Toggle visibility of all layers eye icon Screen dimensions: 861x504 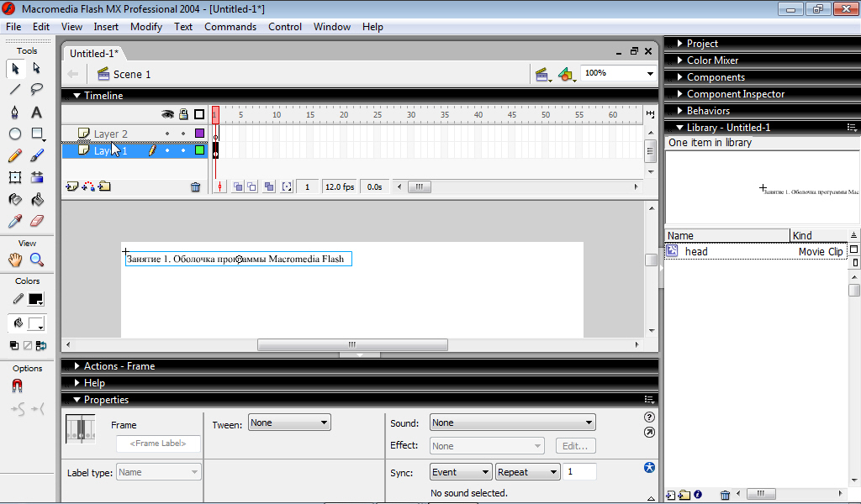click(167, 114)
